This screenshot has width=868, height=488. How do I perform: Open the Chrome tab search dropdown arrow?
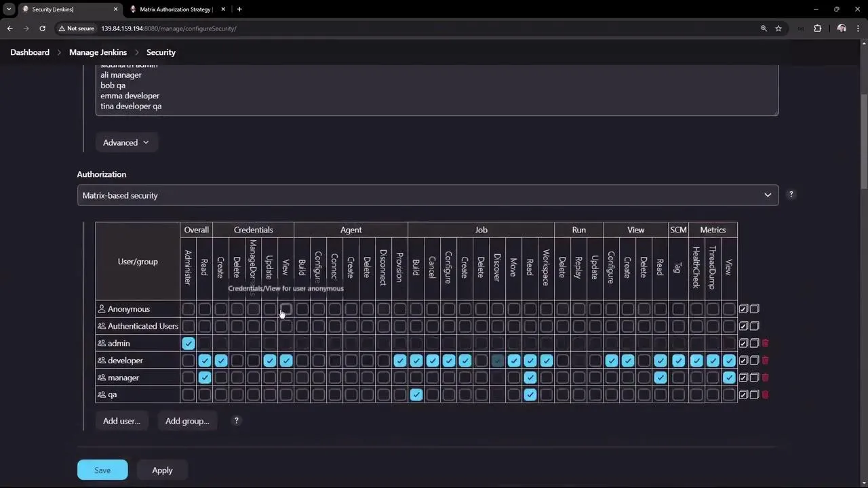click(x=9, y=9)
